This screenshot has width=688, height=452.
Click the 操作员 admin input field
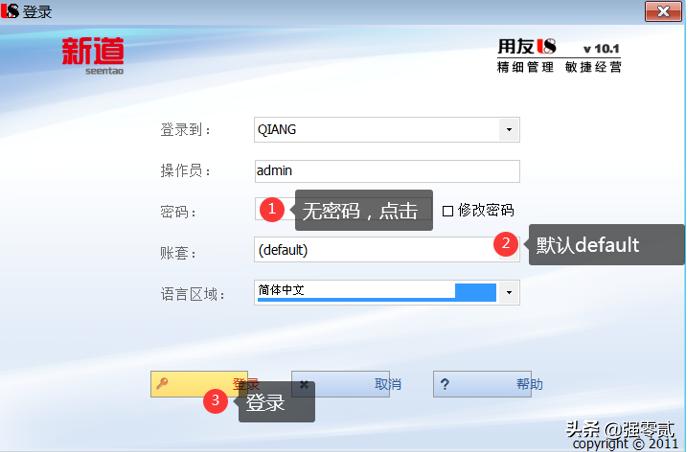click(x=387, y=171)
